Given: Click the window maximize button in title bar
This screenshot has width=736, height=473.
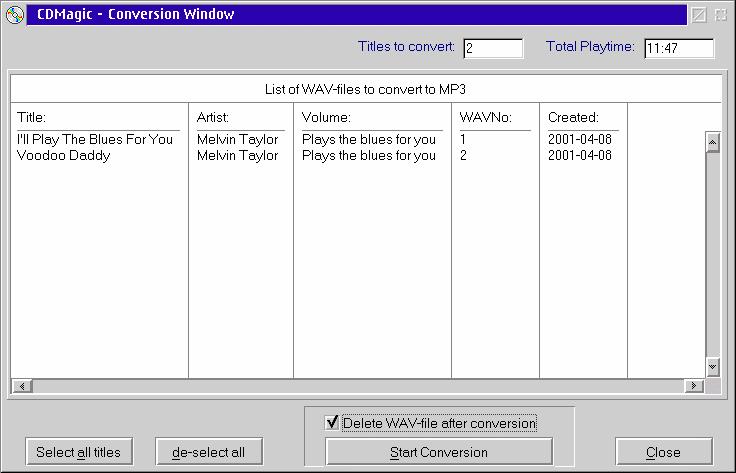Looking at the screenshot, I should [x=721, y=15].
